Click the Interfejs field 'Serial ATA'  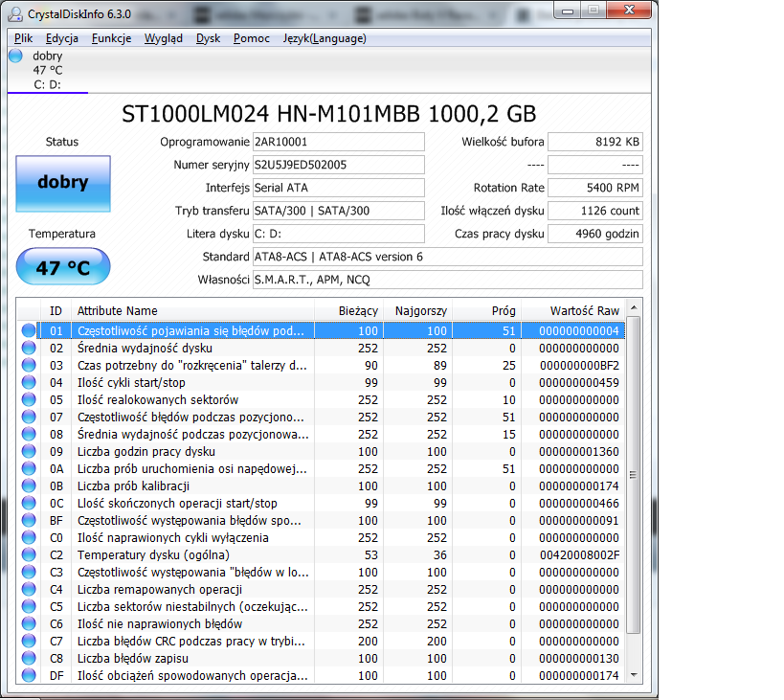(x=339, y=188)
